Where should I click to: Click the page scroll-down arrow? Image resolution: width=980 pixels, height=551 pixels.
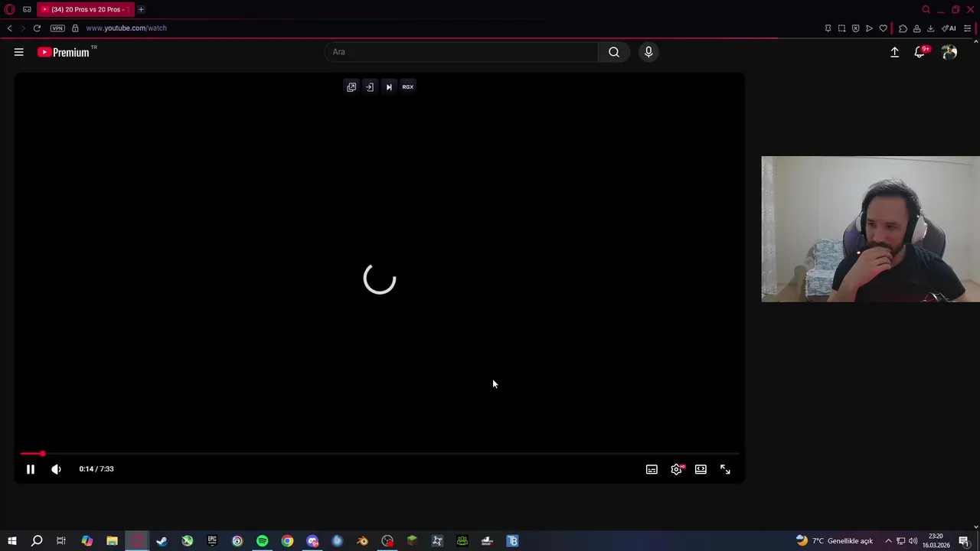point(975,527)
